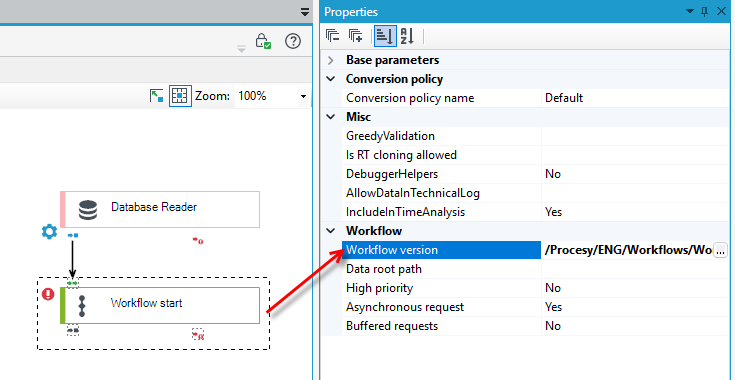This screenshot has height=380, width=735.
Task: Select the Workflow version property
Action: pos(442,250)
